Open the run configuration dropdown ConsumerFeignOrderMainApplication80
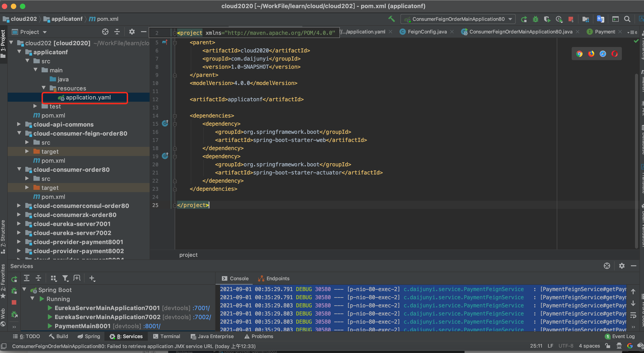This screenshot has height=353, width=644. tap(458, 19)
